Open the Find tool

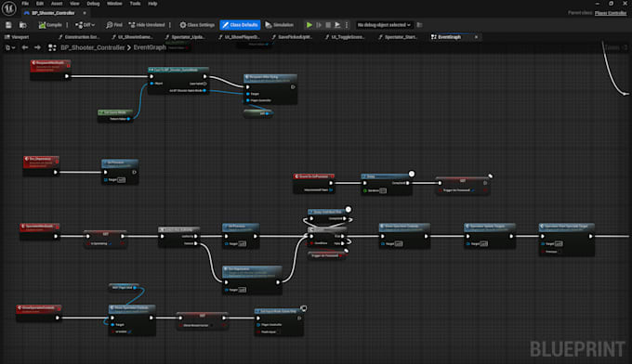click(x=114, y=25)
